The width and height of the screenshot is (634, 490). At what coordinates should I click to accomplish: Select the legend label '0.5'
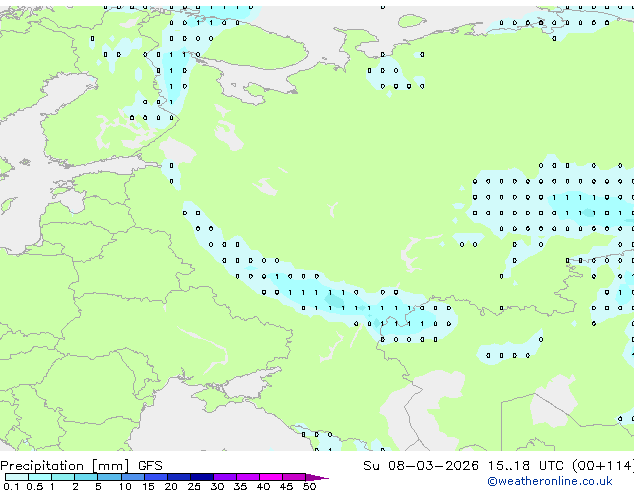(35, 486)
